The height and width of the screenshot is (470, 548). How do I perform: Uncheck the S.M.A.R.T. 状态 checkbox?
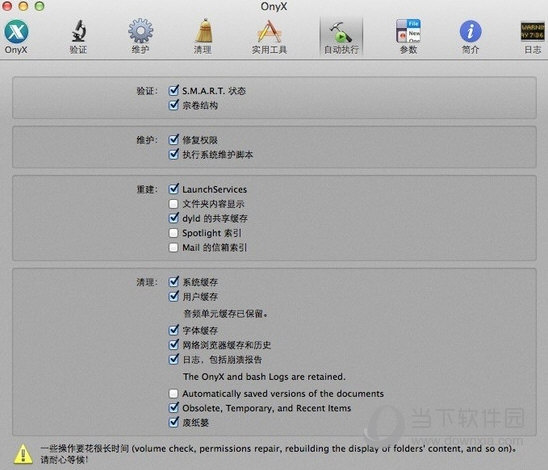tap(173, 91)
